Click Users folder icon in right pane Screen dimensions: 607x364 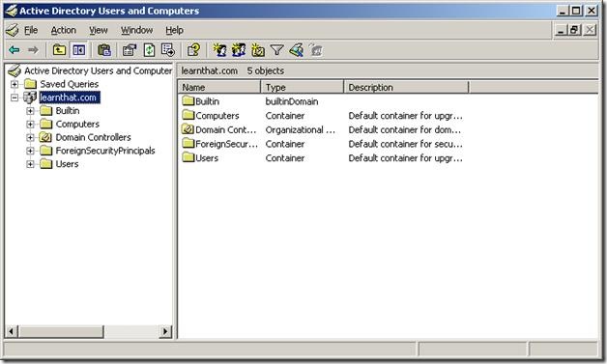coord(188,157)
